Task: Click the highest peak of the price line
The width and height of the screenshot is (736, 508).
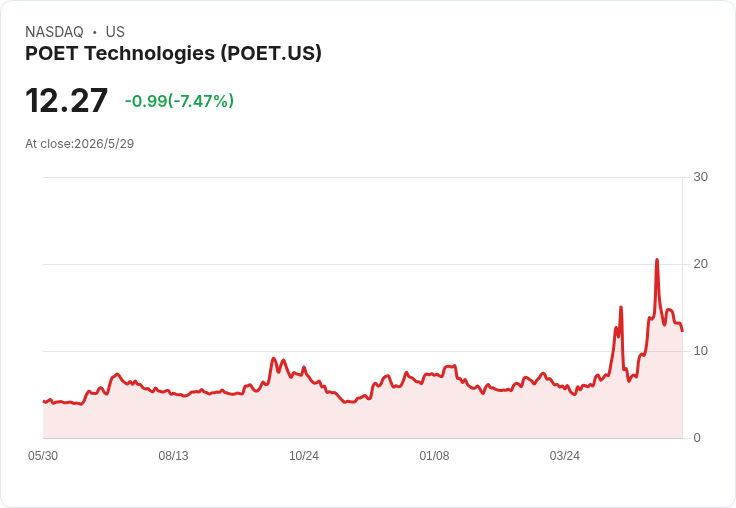Action: [657, 260]
